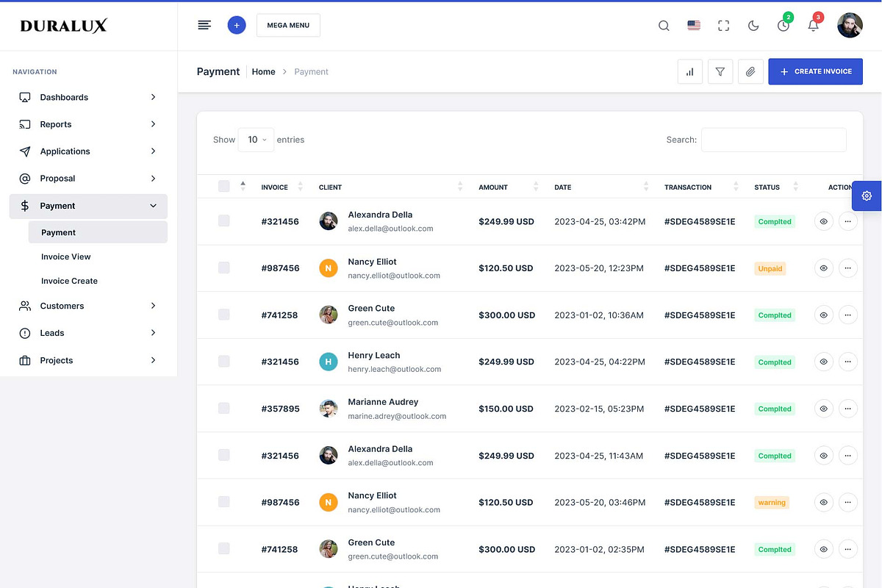Open the user profile avatar menu
Viewport: 882px width, 588px height.
850,25
